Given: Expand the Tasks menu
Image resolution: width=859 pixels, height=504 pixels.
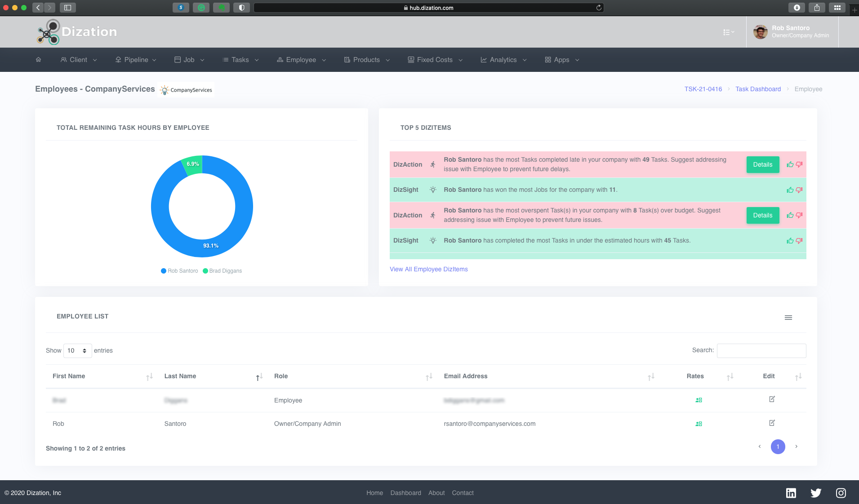Looking at the screenshot, I should 240,60.
